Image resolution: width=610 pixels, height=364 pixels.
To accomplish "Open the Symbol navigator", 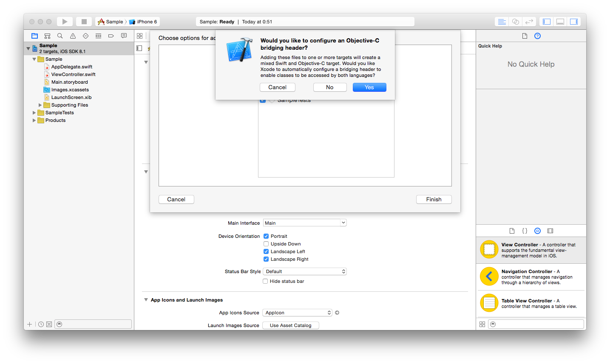I will (47, 36).
